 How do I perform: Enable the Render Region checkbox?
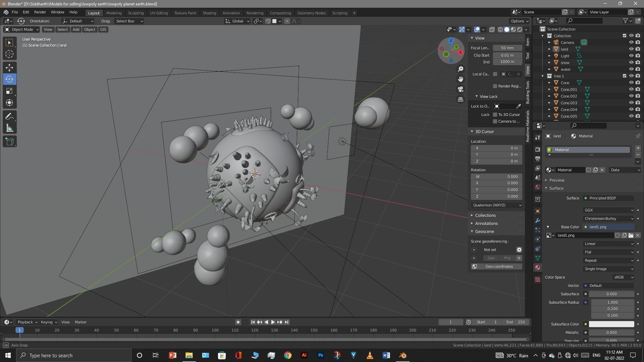(x=495, y=86)
